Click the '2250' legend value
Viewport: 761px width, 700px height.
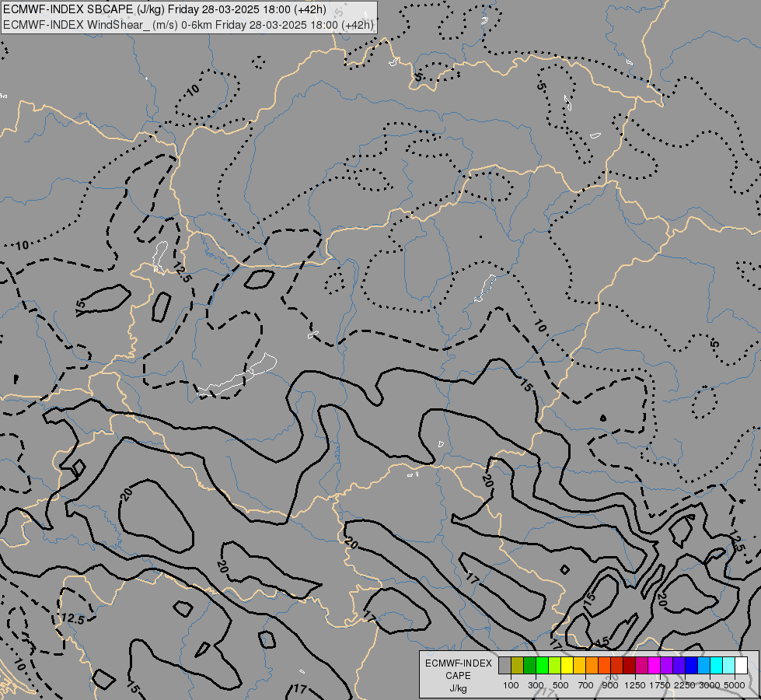[x=685, y=685]
